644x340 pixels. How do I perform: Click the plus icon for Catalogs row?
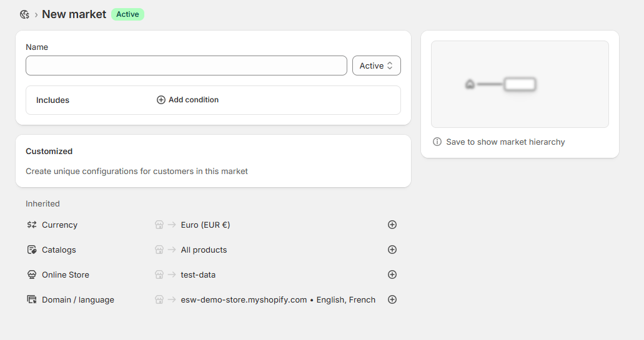(392, 250)
